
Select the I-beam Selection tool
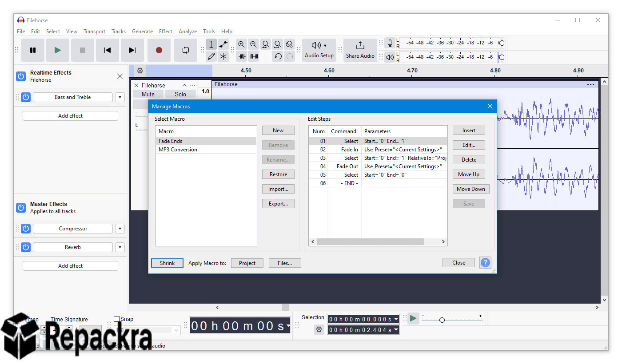pos(211,44)
